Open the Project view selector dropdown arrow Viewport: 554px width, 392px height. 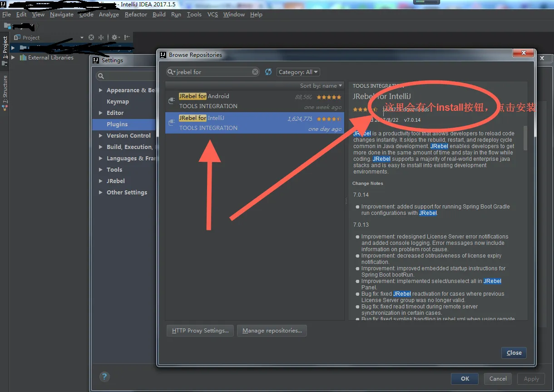(x=82, y=38)
